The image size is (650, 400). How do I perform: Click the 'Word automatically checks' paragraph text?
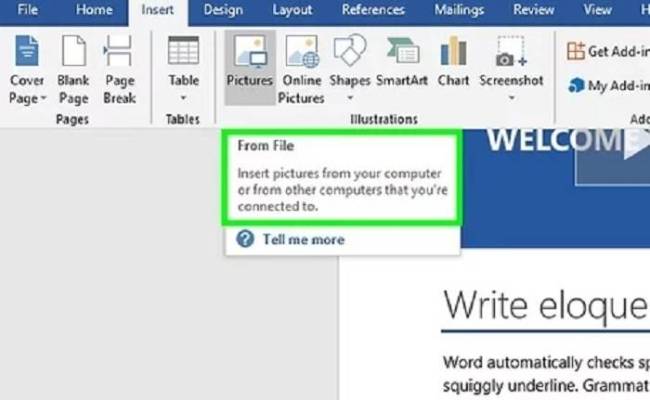(546, 362)
